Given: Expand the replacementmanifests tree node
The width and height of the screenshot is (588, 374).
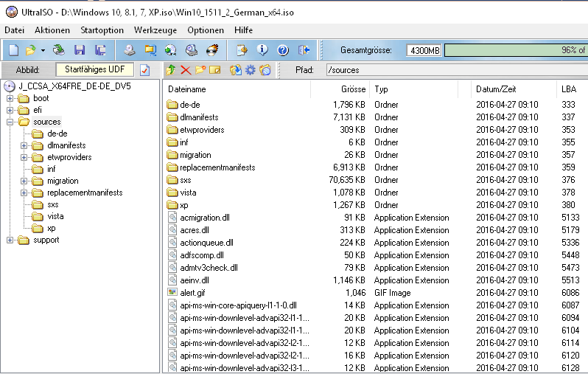Looking at the screenshot, I should pyautogui.click(x=24, y=193).
